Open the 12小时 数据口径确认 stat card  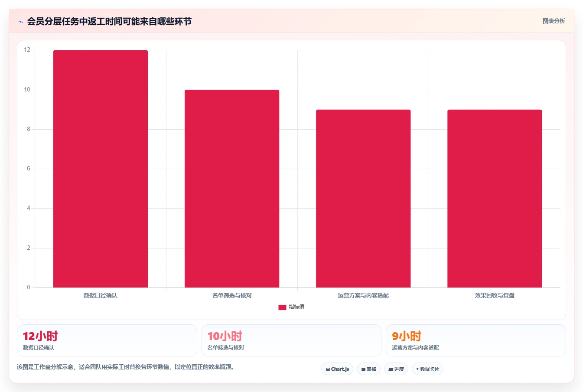(107, 340)
